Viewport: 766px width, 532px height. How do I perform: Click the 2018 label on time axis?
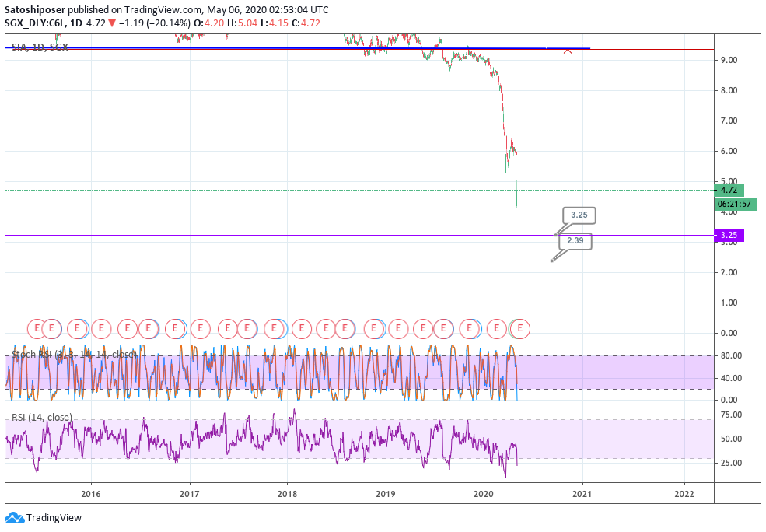pos(287,494)
